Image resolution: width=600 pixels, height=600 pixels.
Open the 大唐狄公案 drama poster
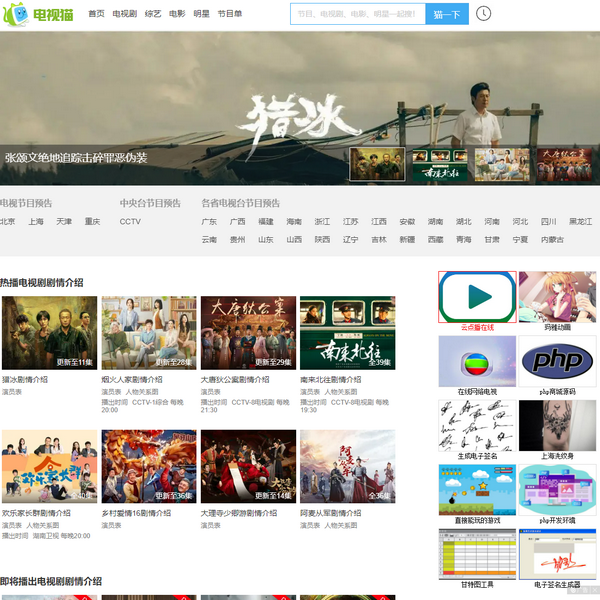click(x=248, y=333)
